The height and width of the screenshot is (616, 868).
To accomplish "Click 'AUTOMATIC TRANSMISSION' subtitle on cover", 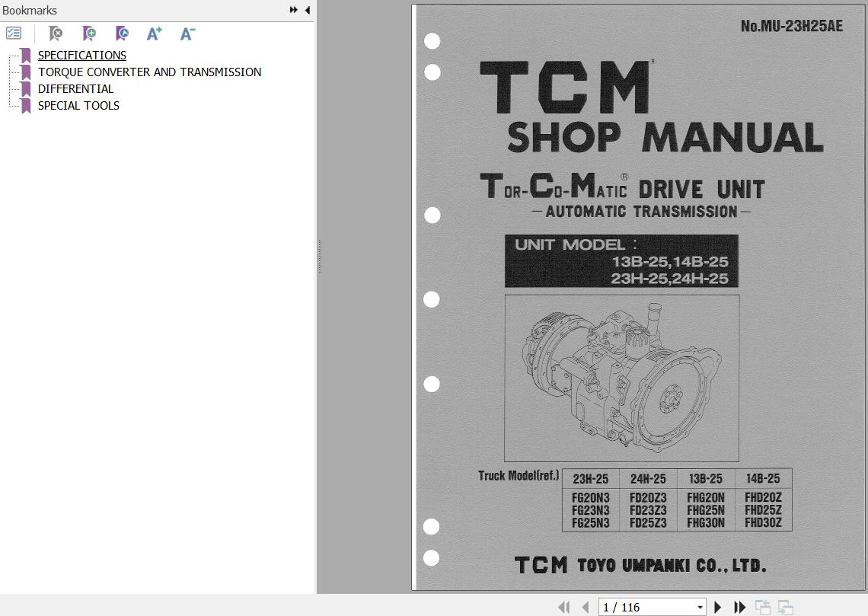I will (x=642, y=212).
